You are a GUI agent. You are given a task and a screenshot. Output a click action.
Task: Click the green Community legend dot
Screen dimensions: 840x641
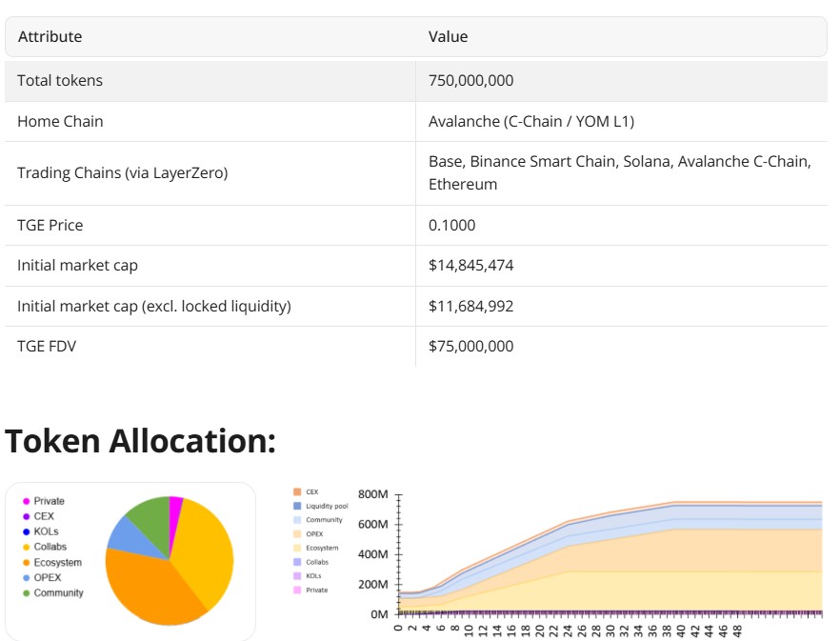[27, 593]
